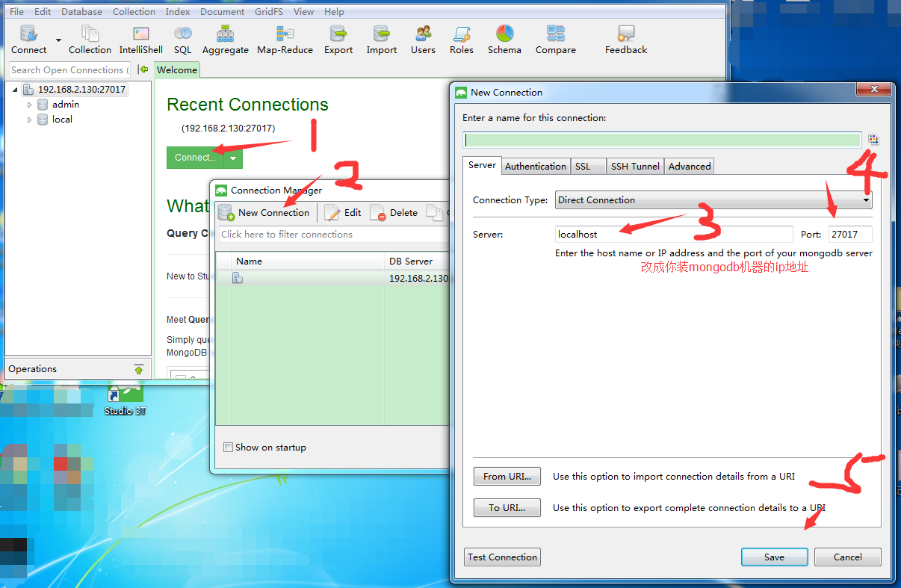Viewport: 901px width, 588px height.
Task: Open the Schema analysis tool
Action: click(504, 40)
